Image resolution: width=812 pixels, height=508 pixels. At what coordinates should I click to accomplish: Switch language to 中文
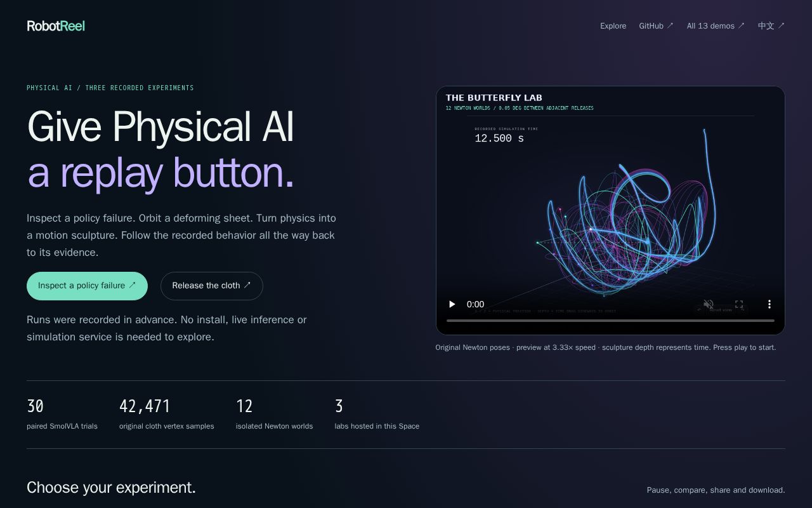771,26
